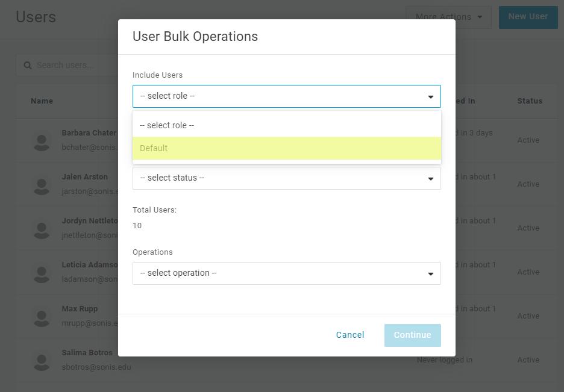Viewport: 564px width, 392px height.
Task: Expand the select operation dropdown
Action: 286,273
